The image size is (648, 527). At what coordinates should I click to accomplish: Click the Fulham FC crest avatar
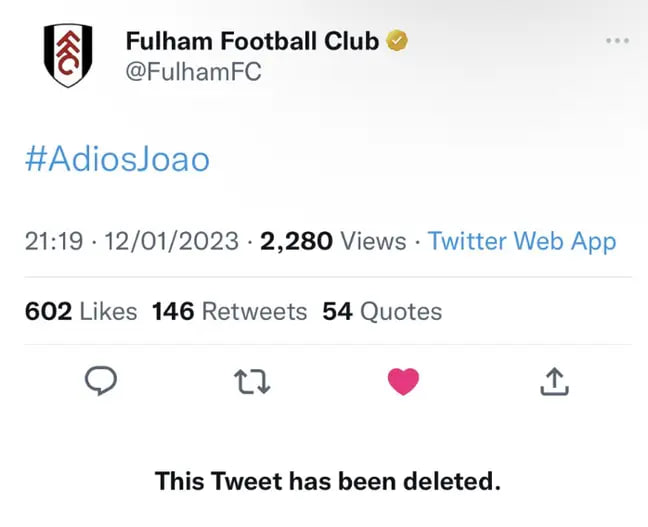pos(69,56)
